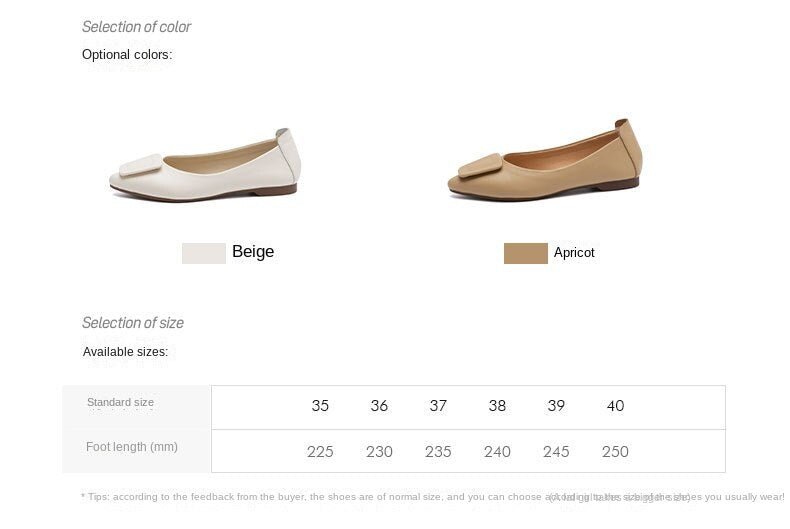Choose standard size 38
This screenshot has height=529, width=790.
tap(497, 406)
